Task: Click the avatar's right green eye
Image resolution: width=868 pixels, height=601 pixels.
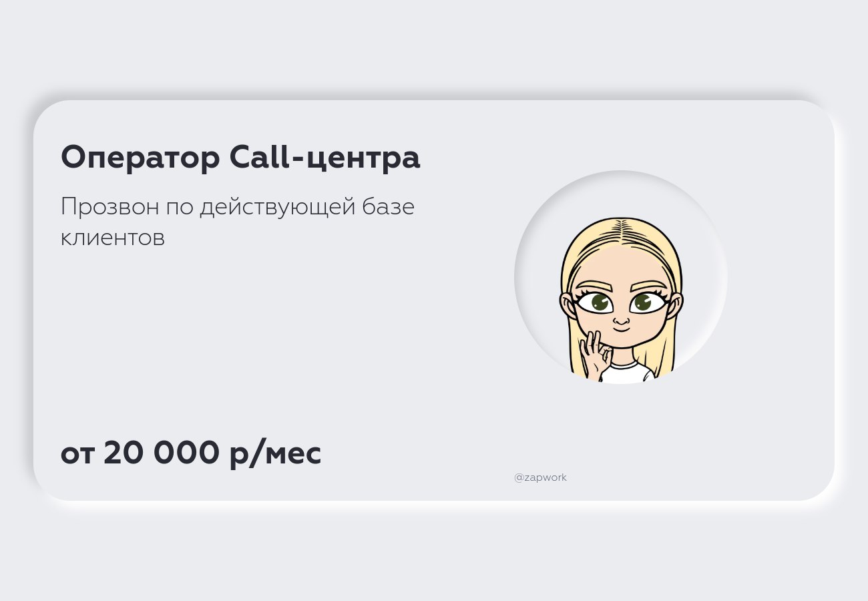Action: (646, 303)
